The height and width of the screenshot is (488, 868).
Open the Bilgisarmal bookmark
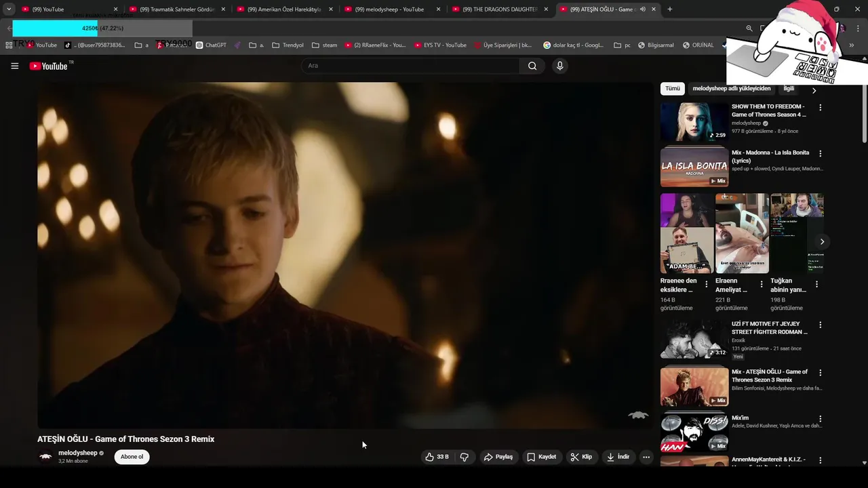coord(656,45)
